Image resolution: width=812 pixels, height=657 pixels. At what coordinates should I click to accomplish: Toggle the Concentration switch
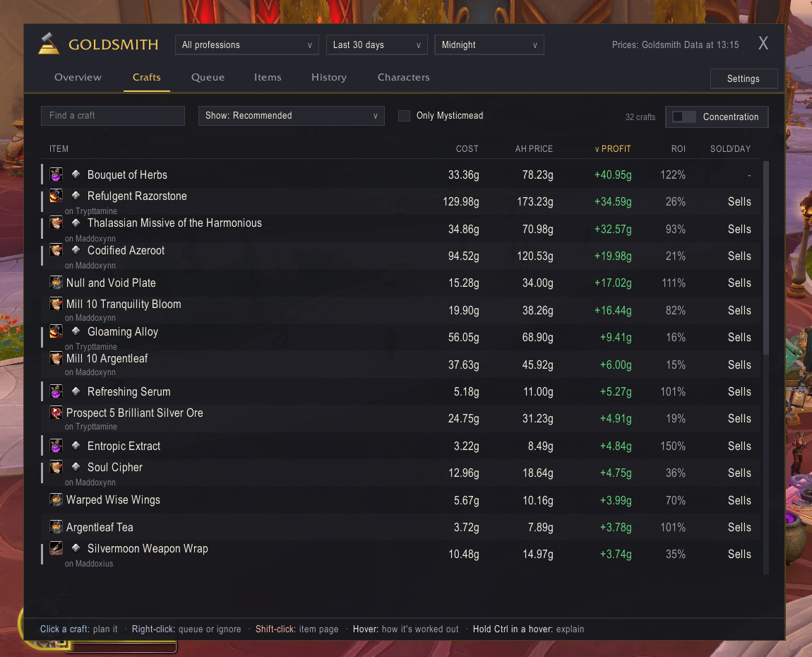pos(683,117)
